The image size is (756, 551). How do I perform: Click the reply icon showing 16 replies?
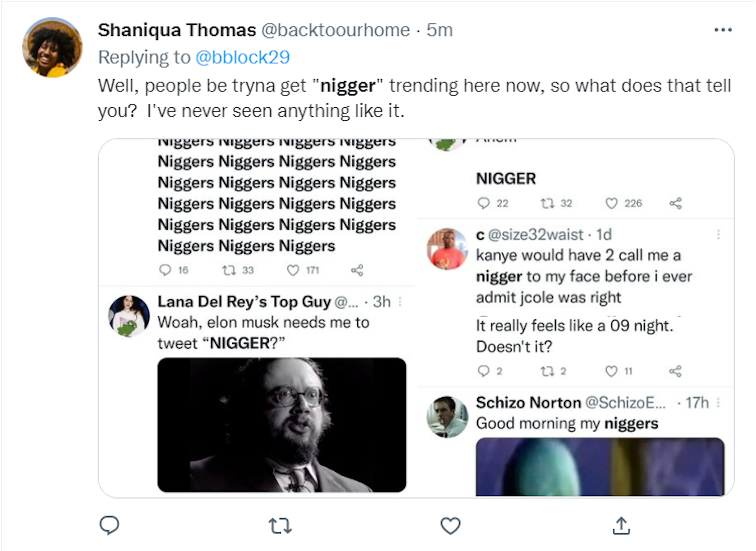click(165, 270)
